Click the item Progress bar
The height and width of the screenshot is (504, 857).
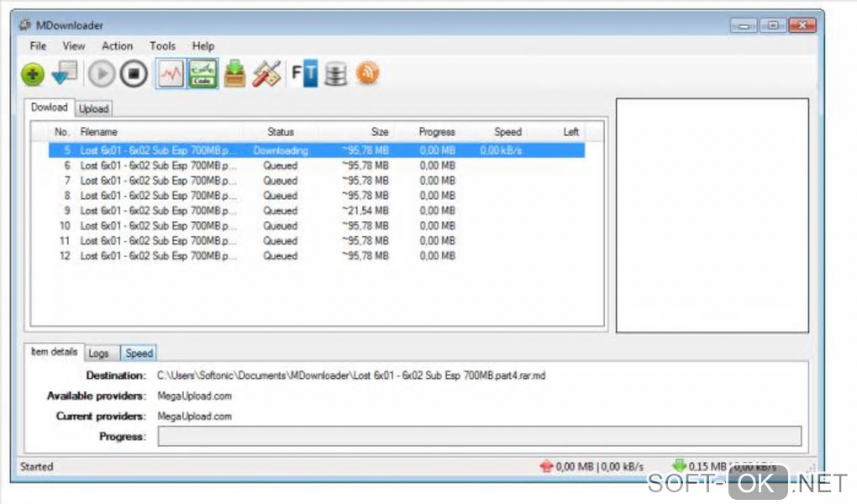[x=479, y=436]
